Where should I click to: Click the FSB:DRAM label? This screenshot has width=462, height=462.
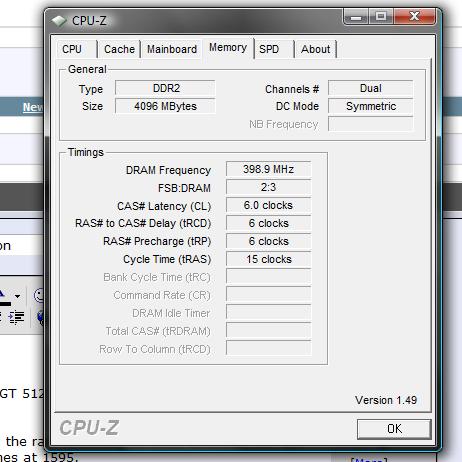tap(184, 188)
